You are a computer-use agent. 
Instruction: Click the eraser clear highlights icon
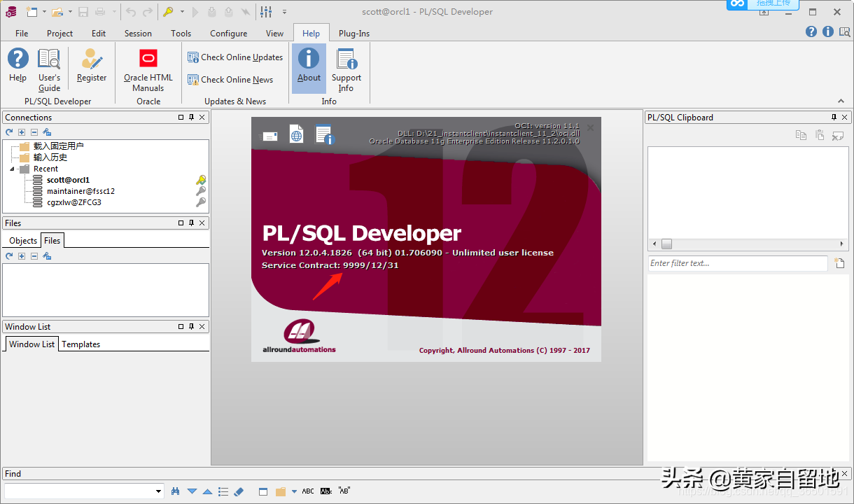[x=239, y=491]
